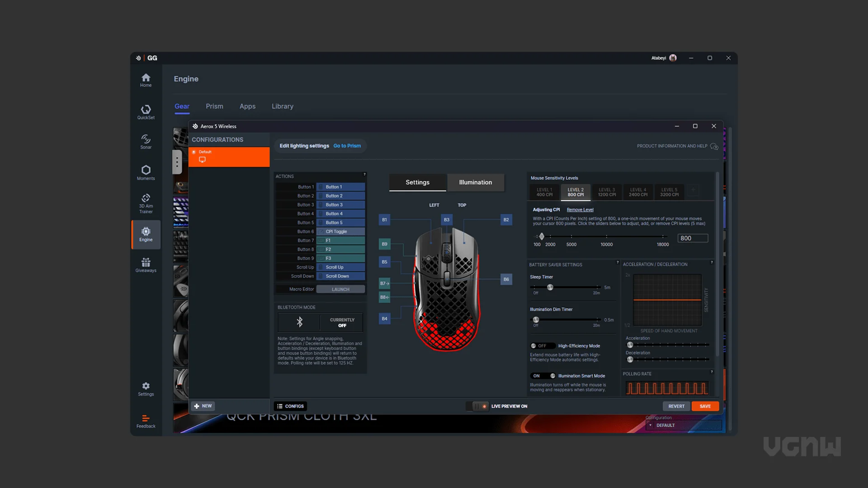This screenshot has width=868, height=488.
Task: Switch to the Prism tab
Action: [x=214, y=106]
